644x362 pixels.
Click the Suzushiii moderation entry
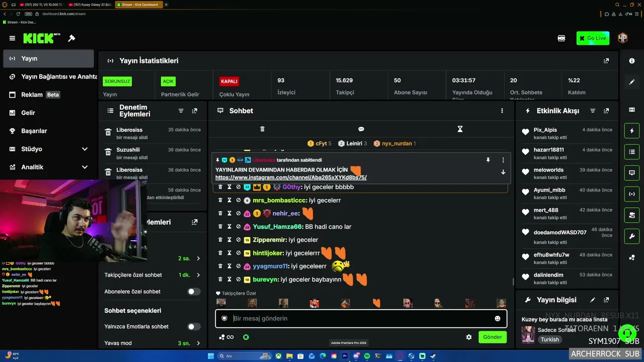click(152, 153)
